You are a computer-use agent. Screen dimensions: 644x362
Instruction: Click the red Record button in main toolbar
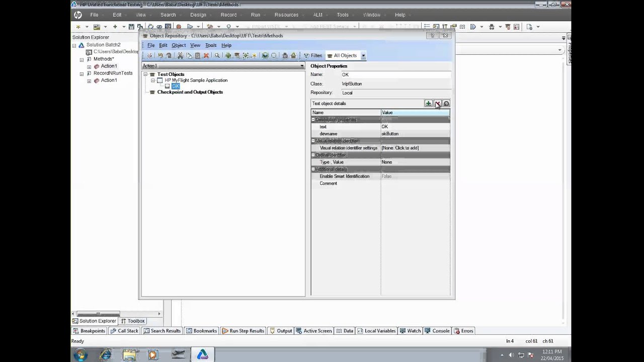coord(179,27)
